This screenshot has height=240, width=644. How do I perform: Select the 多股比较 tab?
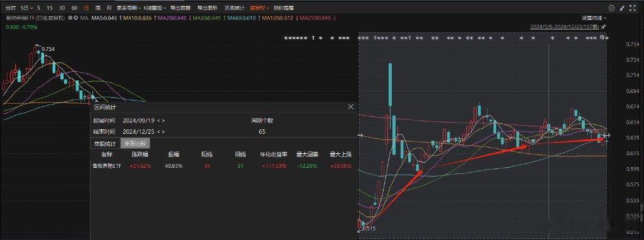point(135,144)
